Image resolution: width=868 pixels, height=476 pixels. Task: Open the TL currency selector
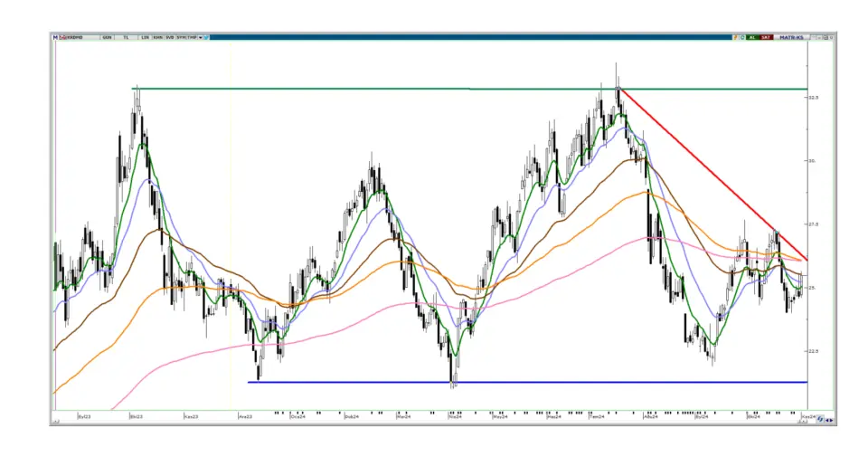(126, 37)
